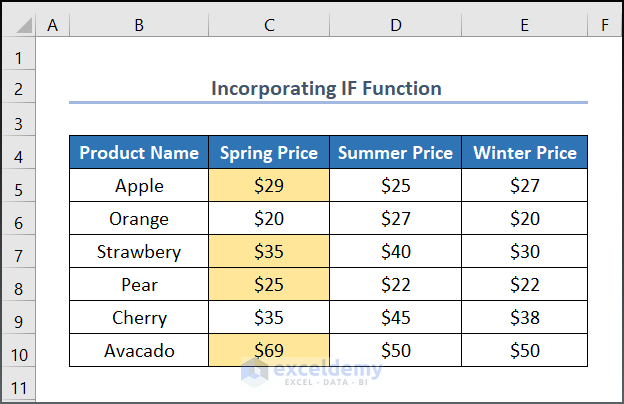Screen dimensions: 624x404
Task: Select the Winter Price header cell
Action: (x=525, y=153)
